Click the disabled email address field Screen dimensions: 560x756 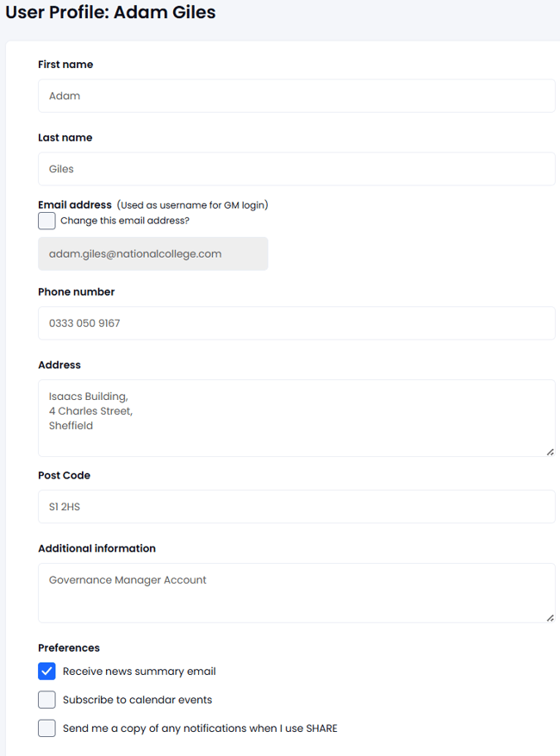(152, 253)
